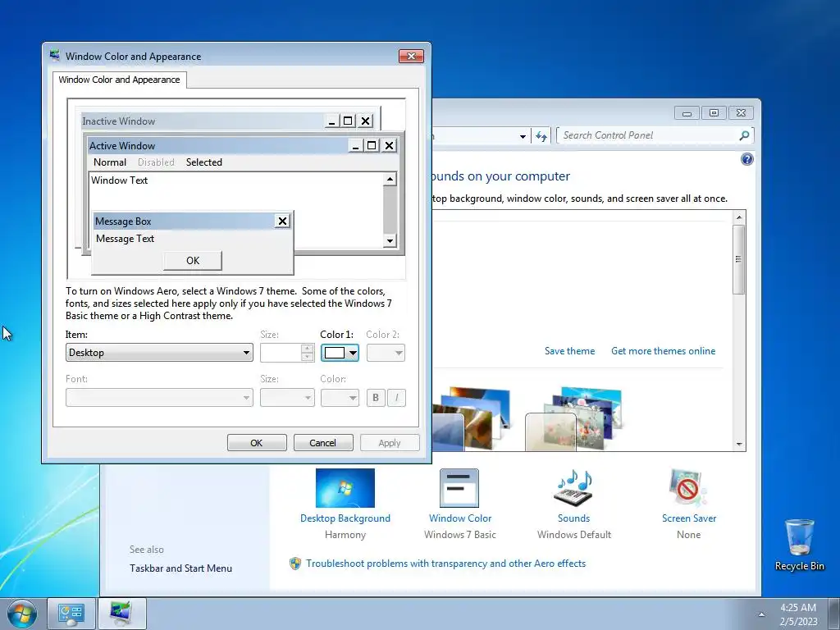Click the Save theme link

(569, 351)
